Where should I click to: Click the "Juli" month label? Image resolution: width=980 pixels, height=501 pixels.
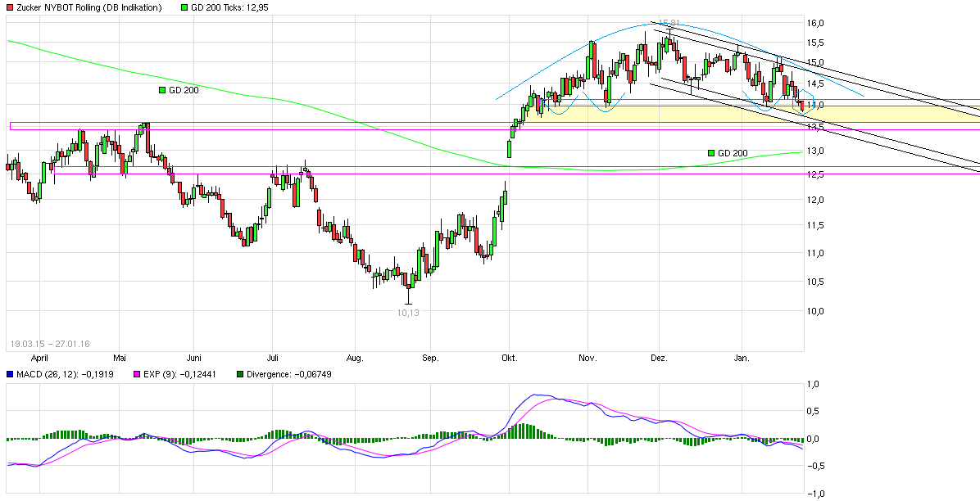tap(273, 359)
